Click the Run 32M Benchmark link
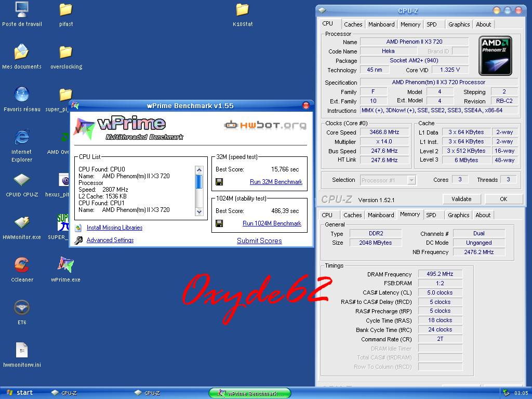Screen dimensions: 532x399 pos(276,182)
